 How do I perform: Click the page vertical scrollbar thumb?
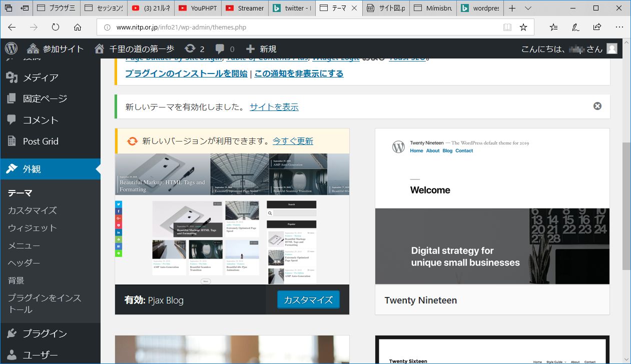[x=626, y=206]
